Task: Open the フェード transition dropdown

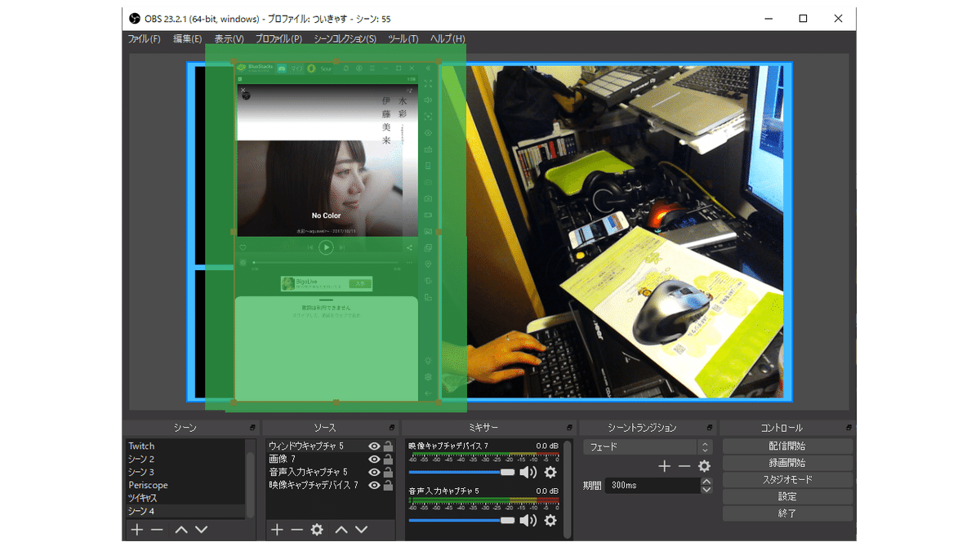Action: pyautogui.click(x=648, y=447)
